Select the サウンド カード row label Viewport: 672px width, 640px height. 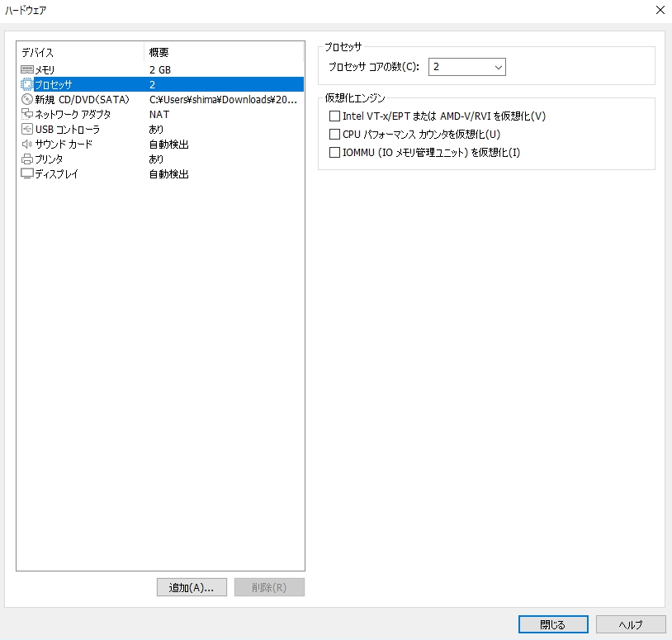point(64,144)
